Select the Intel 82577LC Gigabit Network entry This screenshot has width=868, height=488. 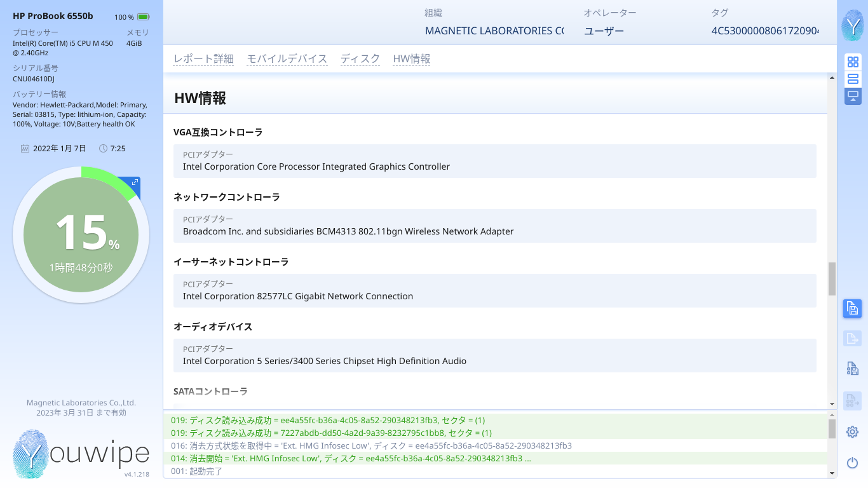click(x=495, y=290)
